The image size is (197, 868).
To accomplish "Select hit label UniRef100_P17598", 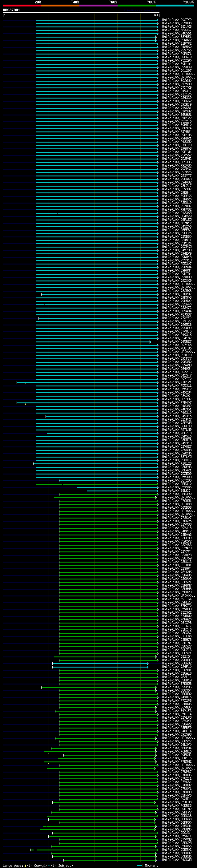I will (176, 84).
